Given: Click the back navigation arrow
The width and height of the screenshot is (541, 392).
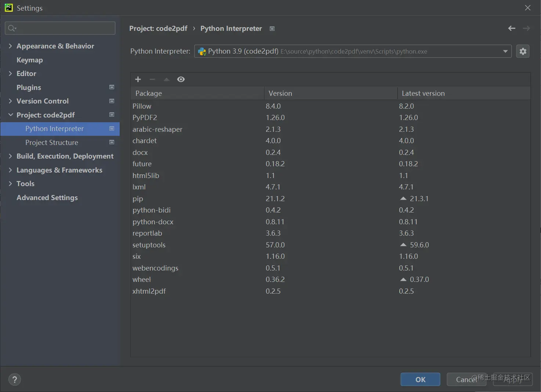Looking at the screenshot, I should 512,28.
